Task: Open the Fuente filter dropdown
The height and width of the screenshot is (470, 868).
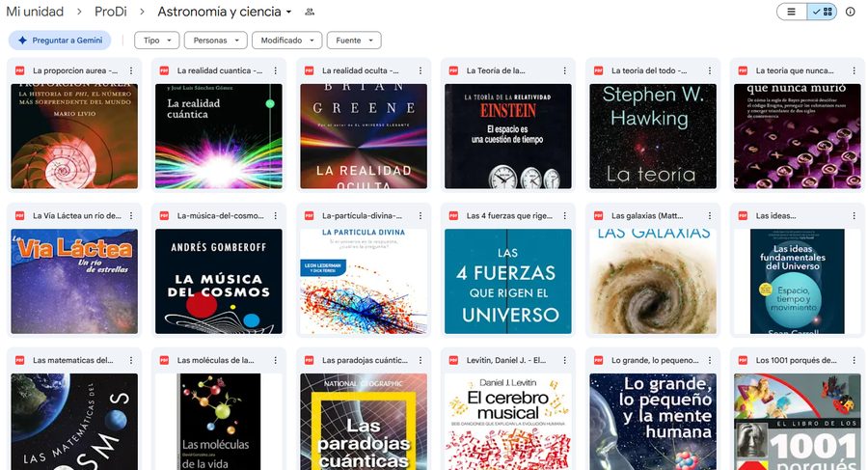Action: (354, 41)
